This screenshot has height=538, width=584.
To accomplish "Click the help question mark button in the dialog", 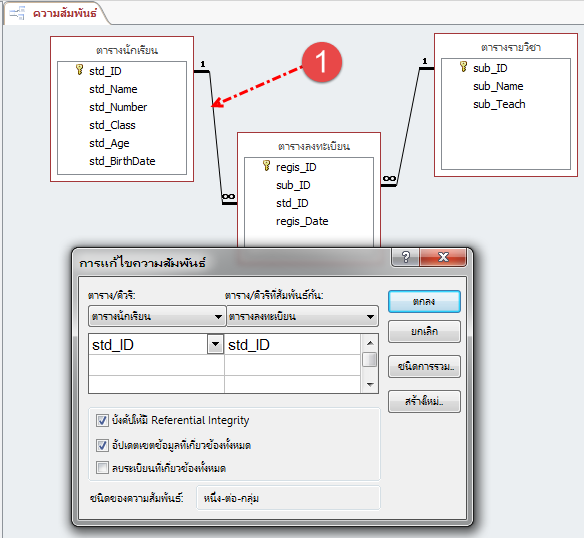I will click(x=406, y=257).
